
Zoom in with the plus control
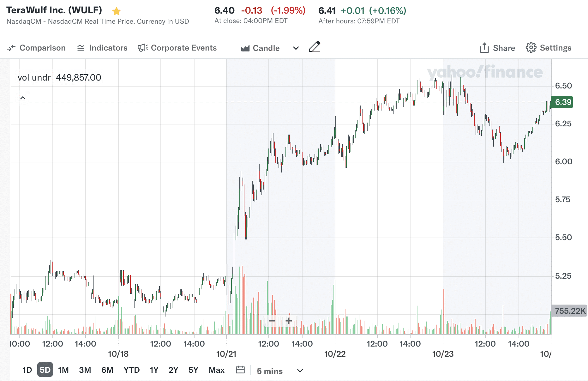coord(288,321)
